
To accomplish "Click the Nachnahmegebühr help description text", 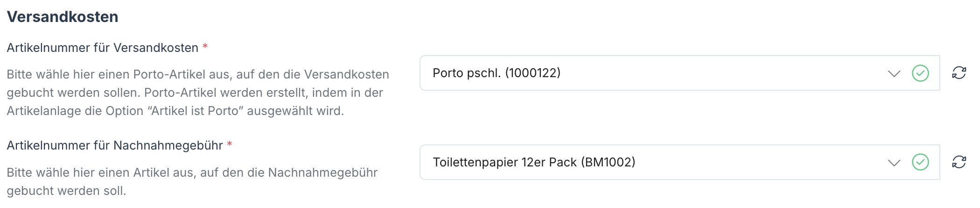I will [x=192, y=172].
